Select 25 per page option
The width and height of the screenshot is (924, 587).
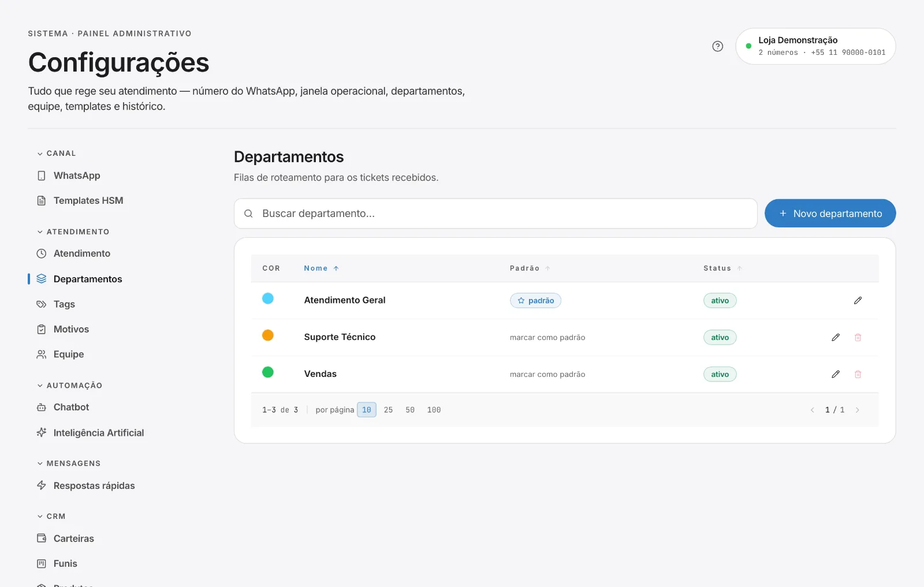388,410
